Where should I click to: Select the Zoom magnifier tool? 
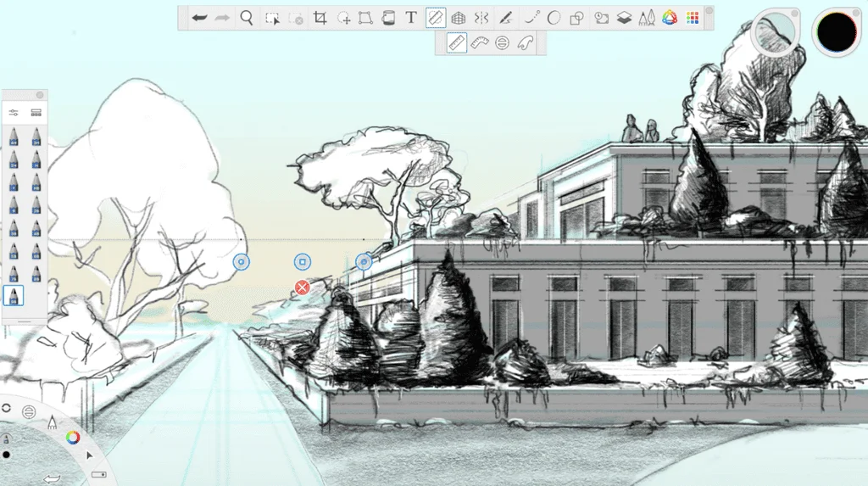pyautogui.click(x=247, y=18)
